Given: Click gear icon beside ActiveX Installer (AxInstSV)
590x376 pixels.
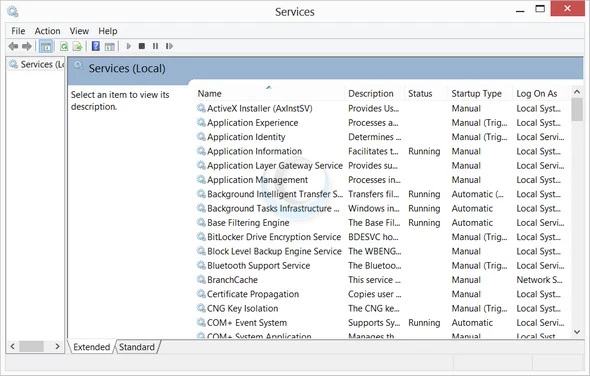Looking at the screenshot, I should (201, 108).
